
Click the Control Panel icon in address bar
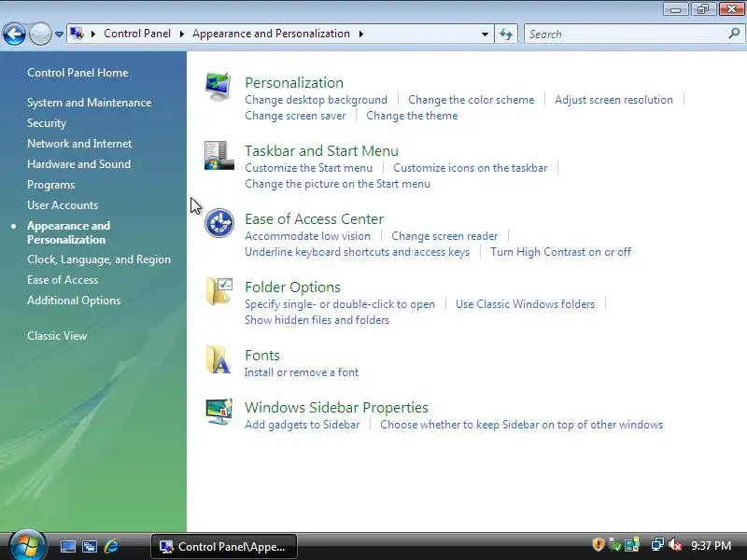click(77, 34)
